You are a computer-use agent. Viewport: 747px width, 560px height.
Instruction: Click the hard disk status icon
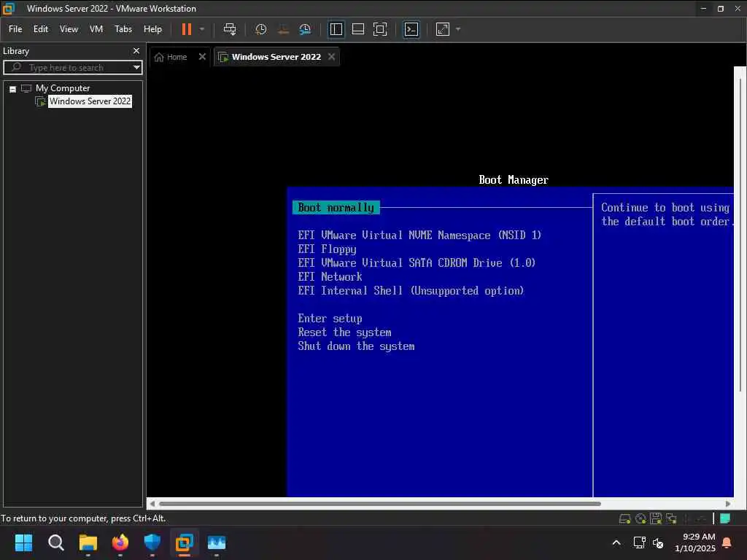[624, 518]
